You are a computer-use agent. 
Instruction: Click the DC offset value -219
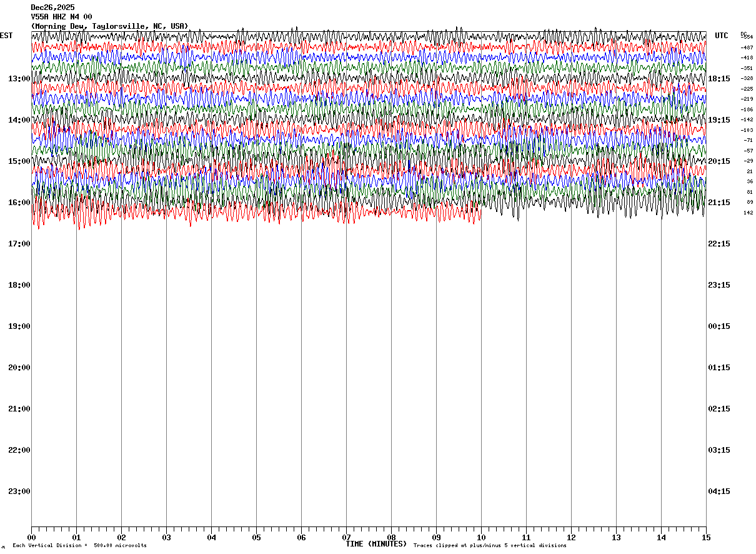(x=747, y=99)
